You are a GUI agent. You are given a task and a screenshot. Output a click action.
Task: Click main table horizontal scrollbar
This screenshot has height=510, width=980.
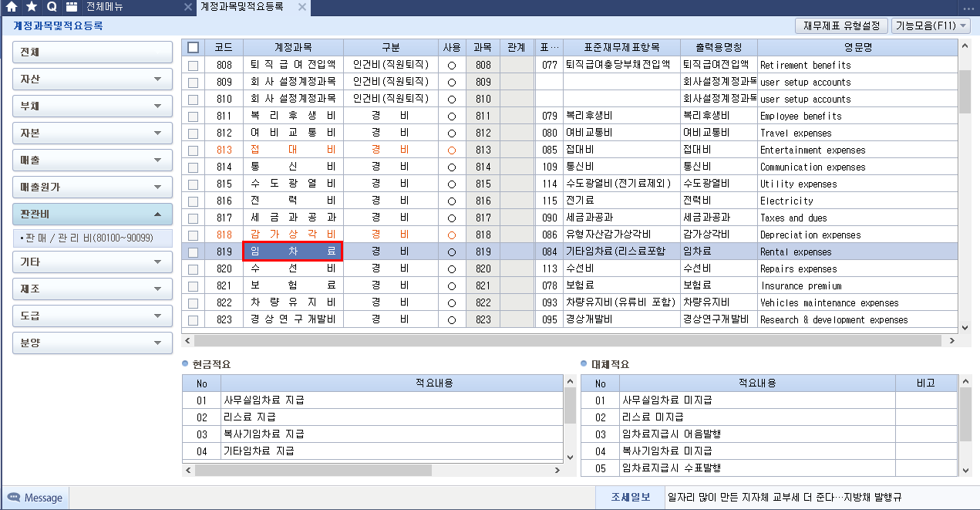[569, 340]
